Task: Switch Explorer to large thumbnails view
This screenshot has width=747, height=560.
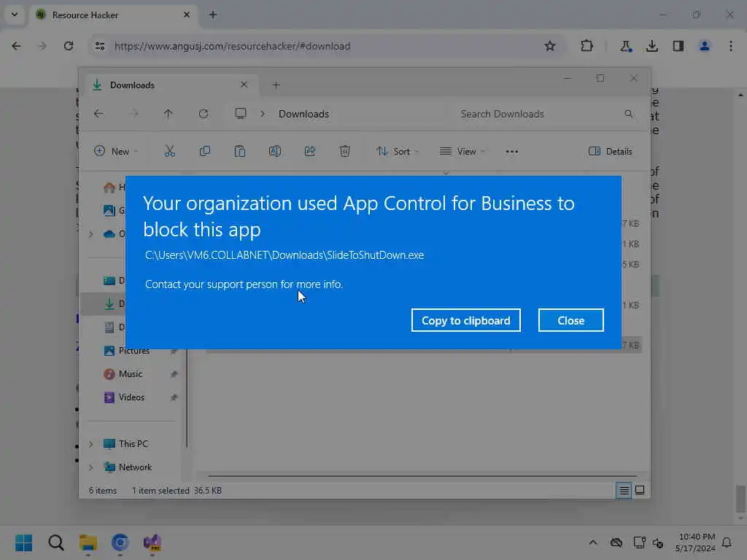Action: click(x=640, y=491)
